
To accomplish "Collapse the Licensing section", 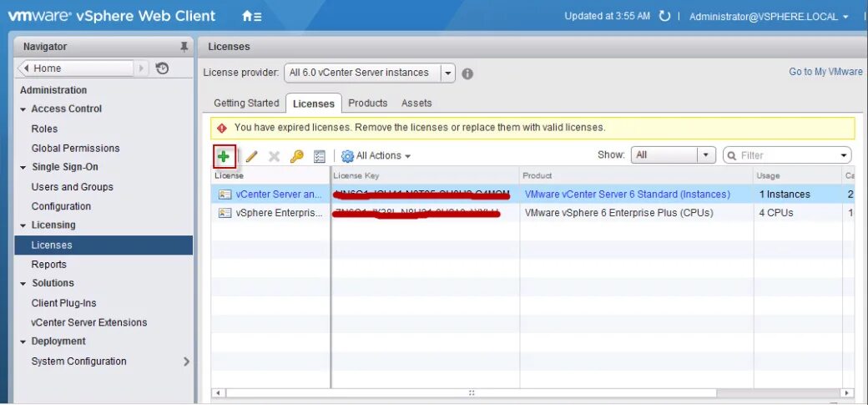I will click(x=23, y=226).
